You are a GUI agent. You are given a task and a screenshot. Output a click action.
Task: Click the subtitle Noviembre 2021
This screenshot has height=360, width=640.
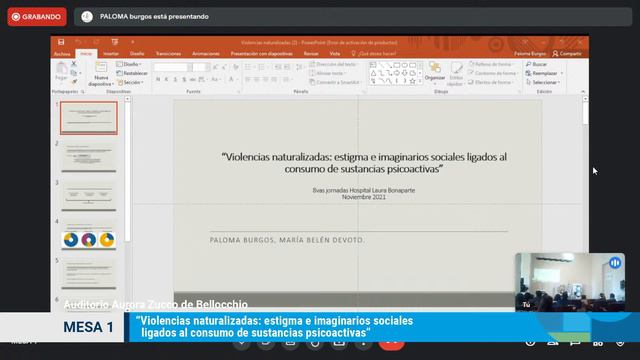tap(364, 197)
